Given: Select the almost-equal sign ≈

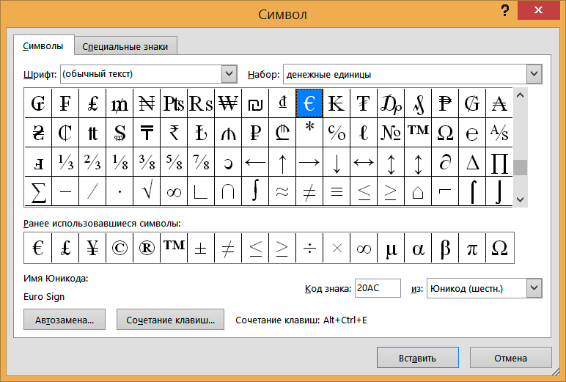Looking at the screenshot, I should (x=282, y=191).
